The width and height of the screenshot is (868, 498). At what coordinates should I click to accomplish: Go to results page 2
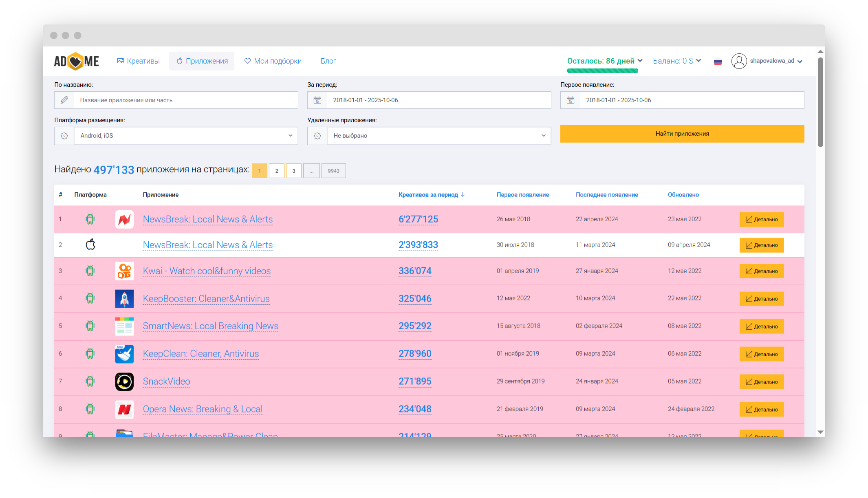277,171
